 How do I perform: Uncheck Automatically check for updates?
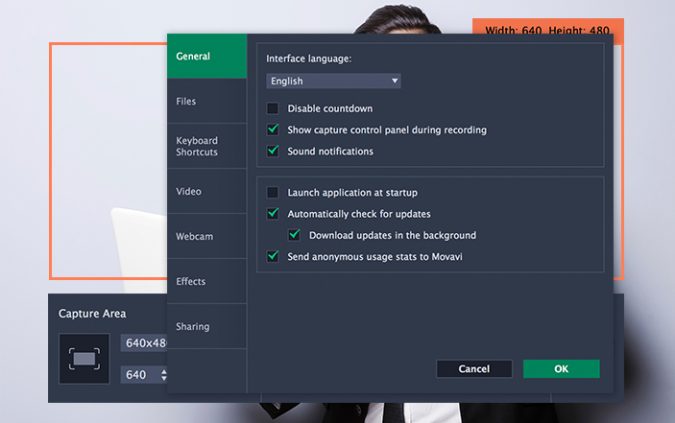click(x=272, y=214)
